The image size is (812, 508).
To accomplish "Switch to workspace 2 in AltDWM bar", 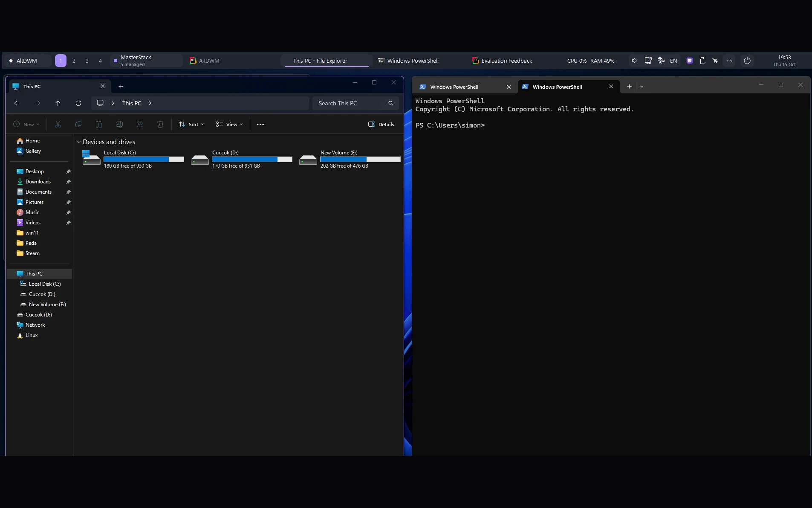I will point(74,61).
